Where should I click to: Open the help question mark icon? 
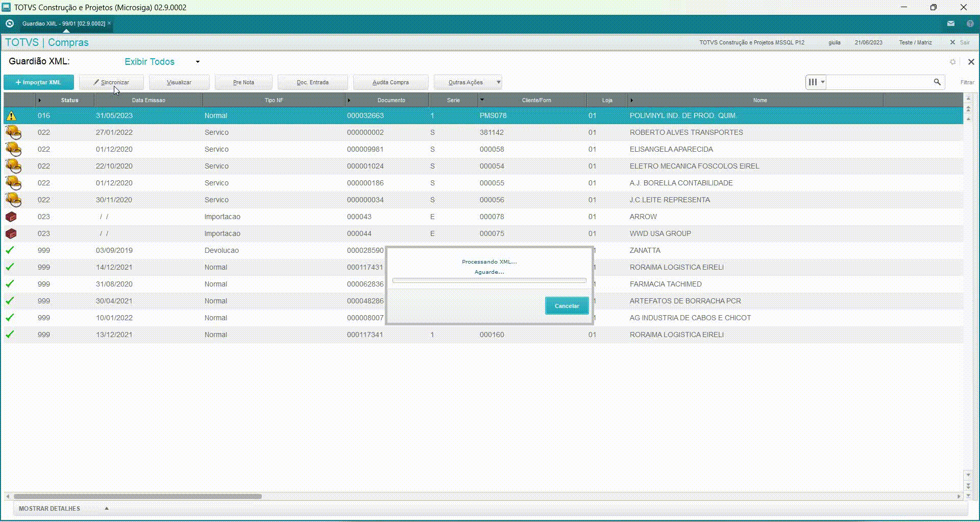tap(970, 23)
